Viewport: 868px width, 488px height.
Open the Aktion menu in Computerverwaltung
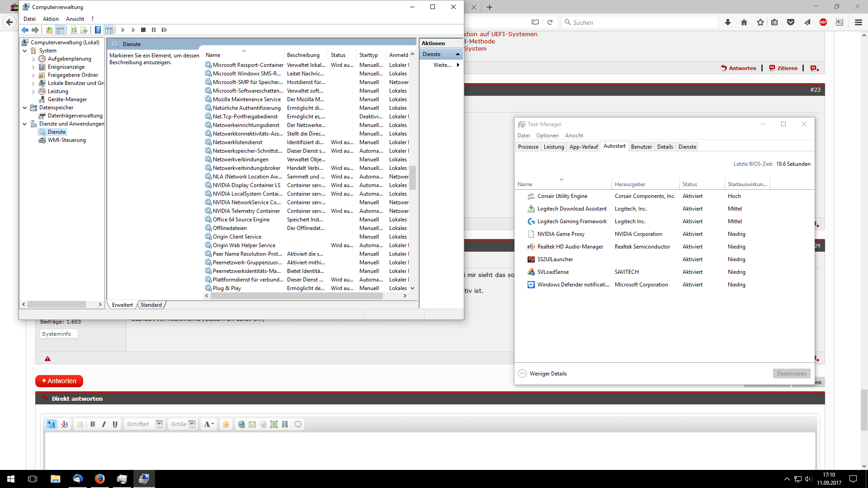(51, 19)
